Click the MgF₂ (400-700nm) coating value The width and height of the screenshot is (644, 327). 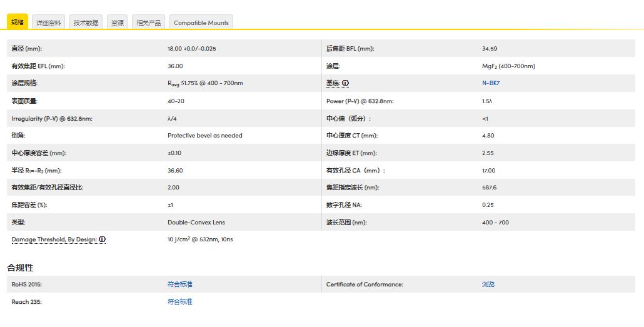[508, 66]
